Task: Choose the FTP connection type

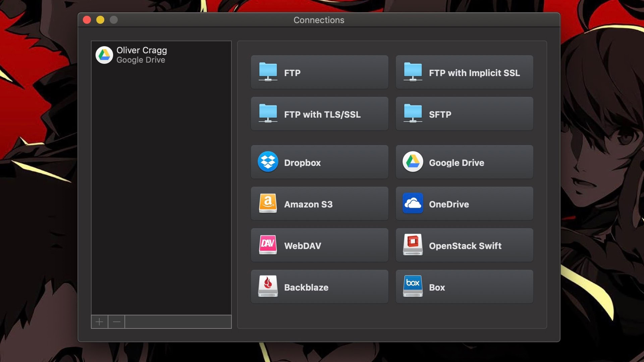Action: click(319, 72)
